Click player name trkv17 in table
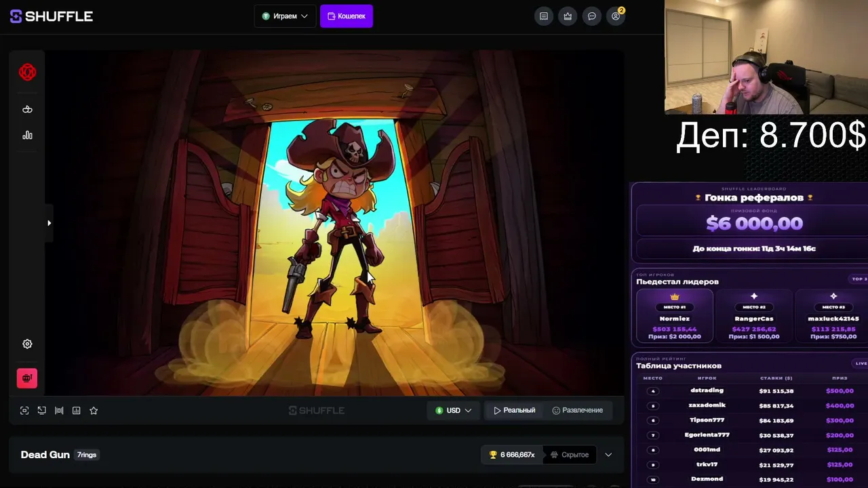Image resolution: width=868 pixels, height=488 pixels. 707,465
